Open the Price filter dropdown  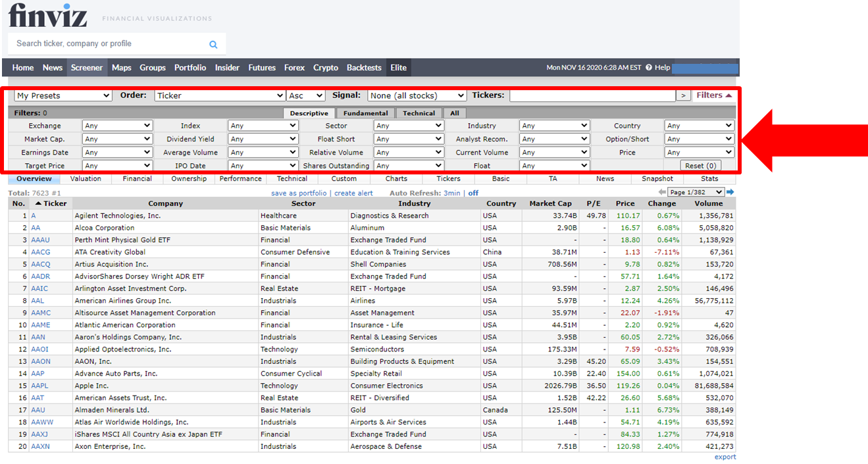pos(700,152)
